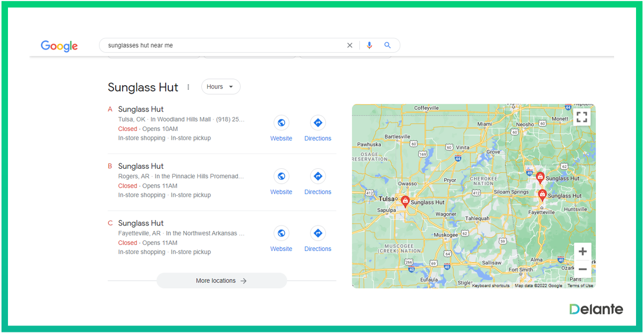This screenshot has width=644, height=333.
Task: Click the Muskogee label on the map
Action: [x=446, y=235]
